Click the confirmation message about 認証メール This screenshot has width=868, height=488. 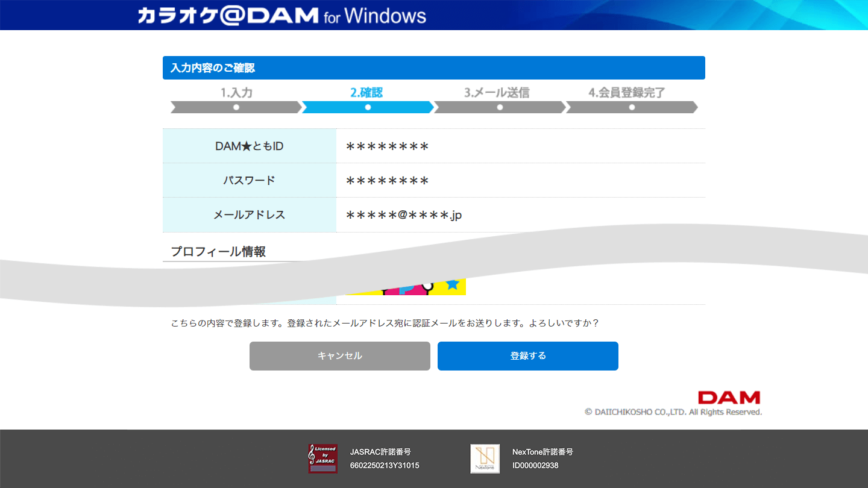point(385,323)
